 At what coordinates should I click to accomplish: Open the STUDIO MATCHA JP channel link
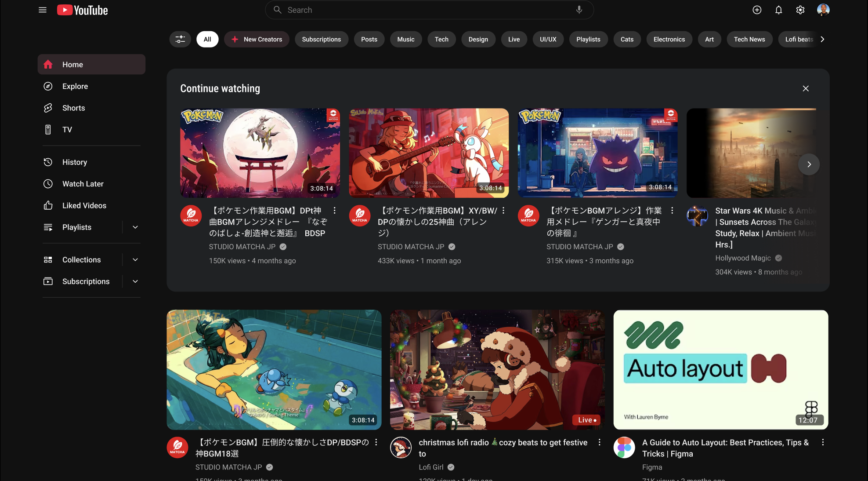pos(242,247)
